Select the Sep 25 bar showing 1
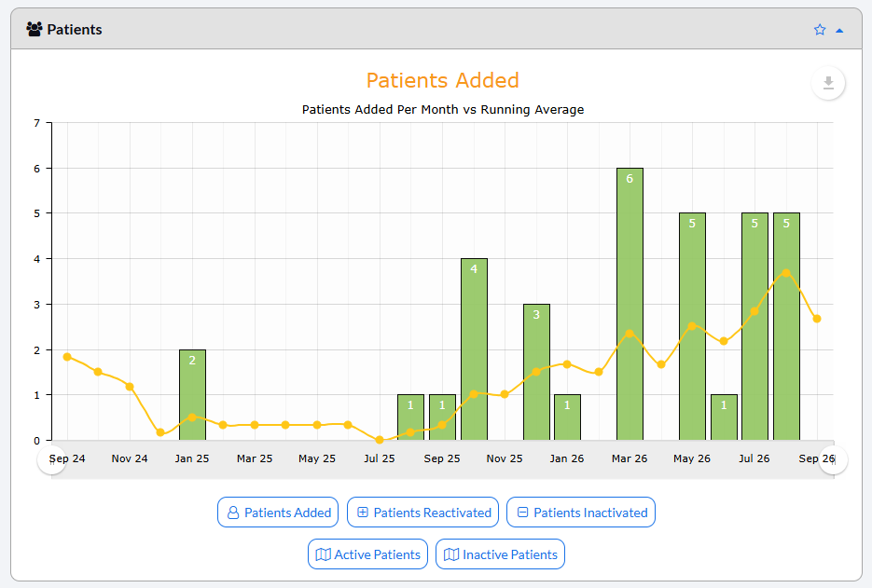Screen dimensions: 872x588 [x=442, y=417]
